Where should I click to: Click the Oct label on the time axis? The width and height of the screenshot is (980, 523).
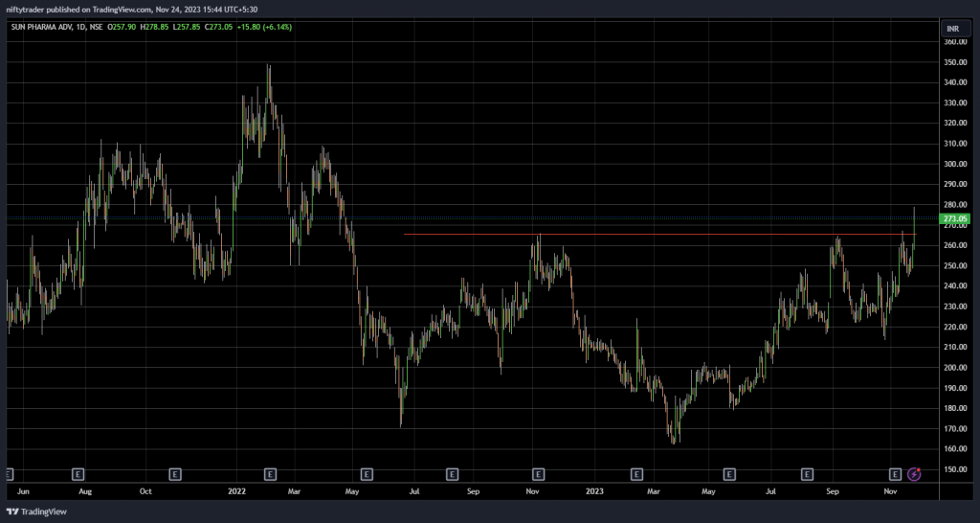[x=145, y=491]
